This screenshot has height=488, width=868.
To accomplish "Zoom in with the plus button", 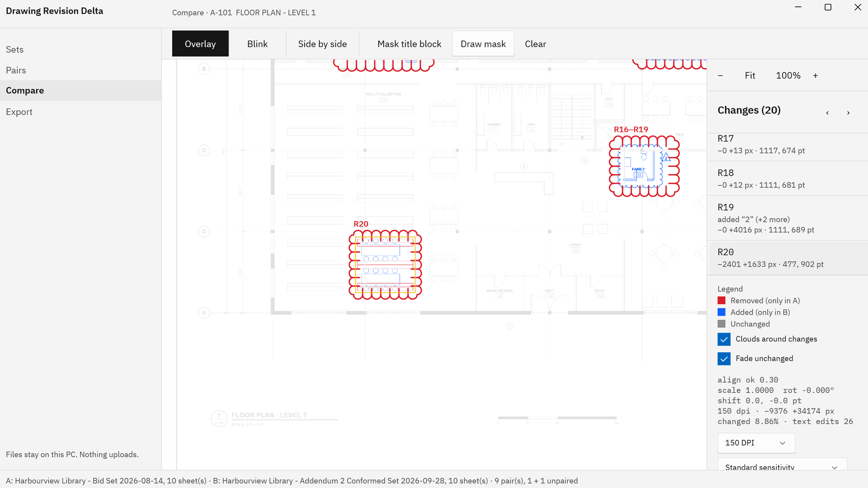I will coord(816,75).
